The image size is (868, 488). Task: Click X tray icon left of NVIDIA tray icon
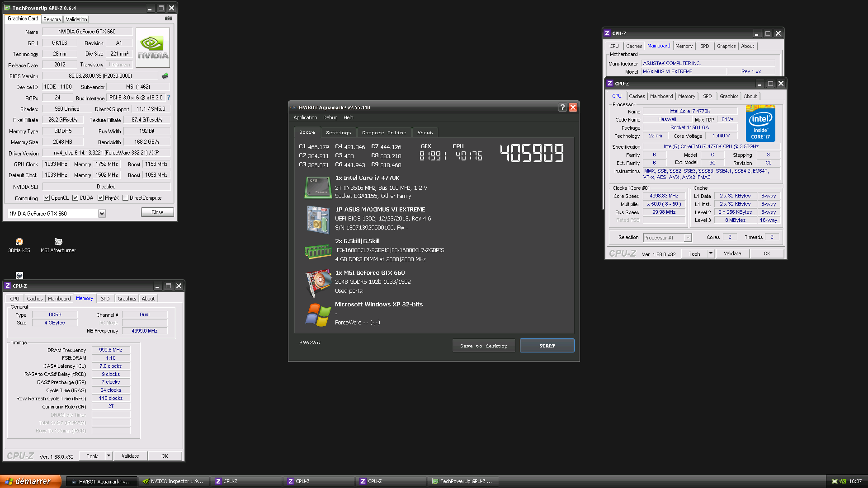click(834, 481)
